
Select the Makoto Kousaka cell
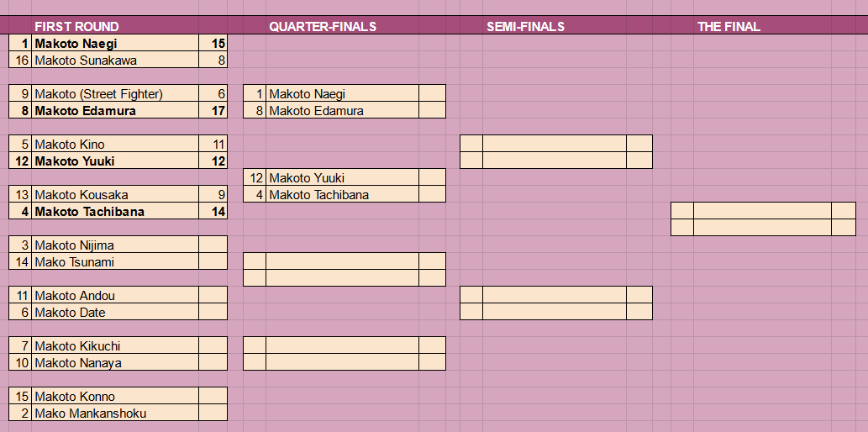click(115, 194)
